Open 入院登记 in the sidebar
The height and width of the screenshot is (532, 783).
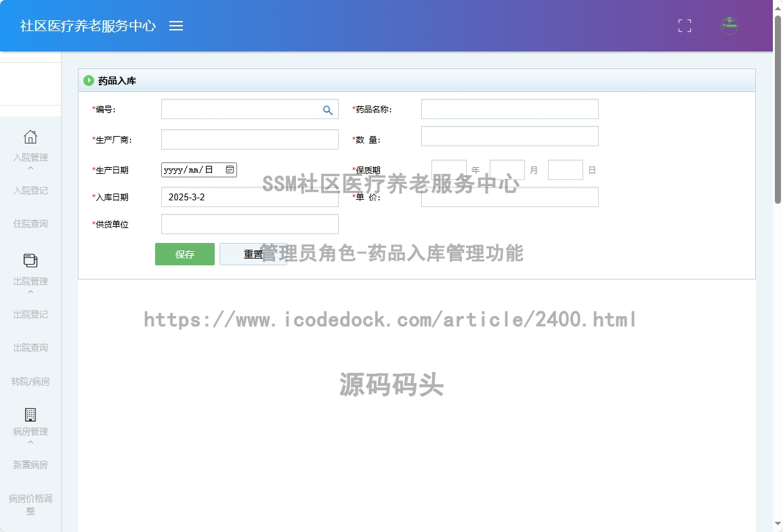(x=30, y=191)
